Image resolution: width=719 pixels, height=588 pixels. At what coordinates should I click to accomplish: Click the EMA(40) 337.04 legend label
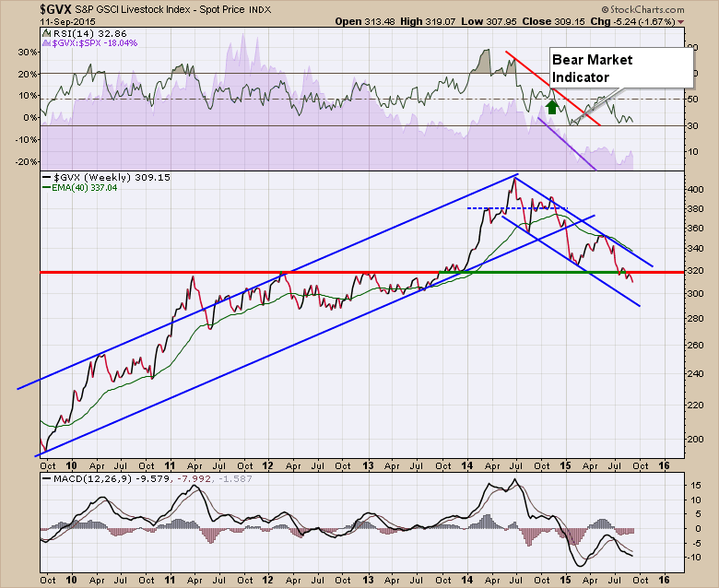tap(80, 187)
